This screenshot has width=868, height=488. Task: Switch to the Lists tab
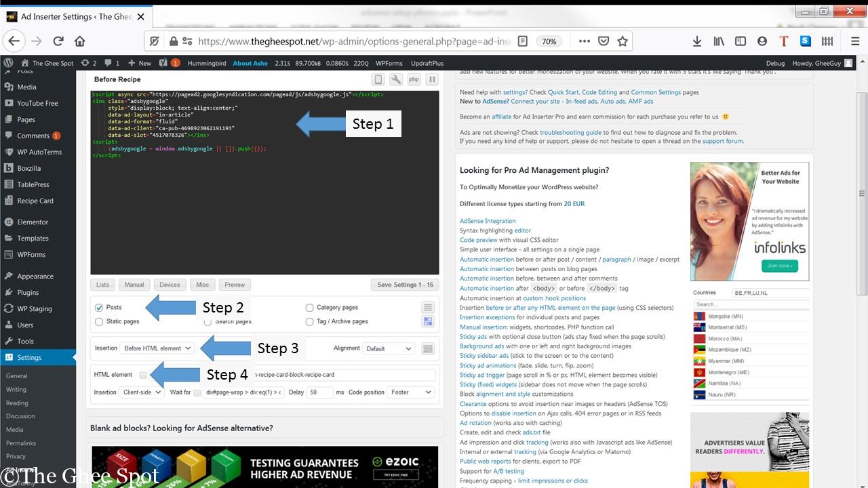pos(102,285)
